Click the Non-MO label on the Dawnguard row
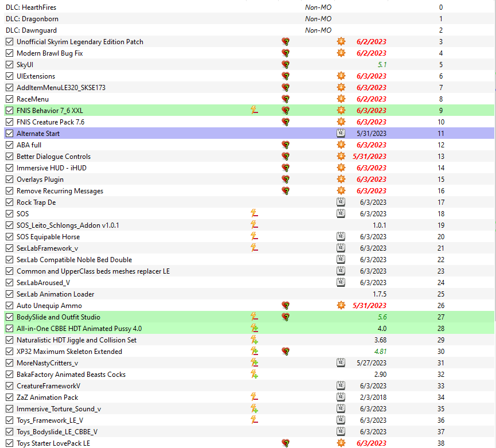 pyautogui.click(x=318, y=30)
